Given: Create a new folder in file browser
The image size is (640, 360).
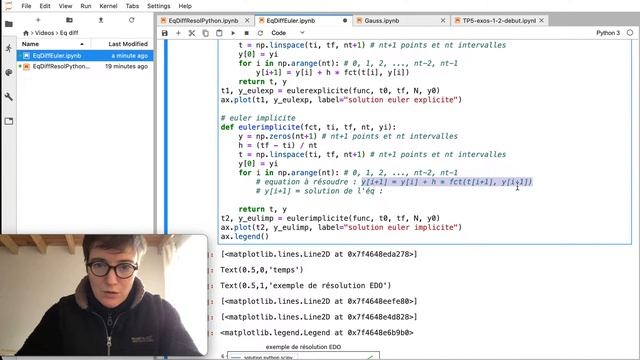Looking at the screenshot, I should pos(69,20).
